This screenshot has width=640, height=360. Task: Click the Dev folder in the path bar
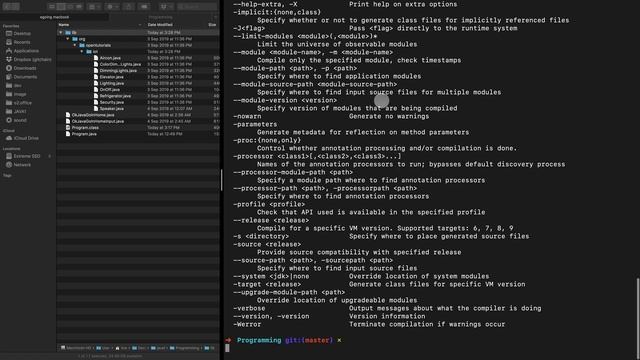click(139, 348)
